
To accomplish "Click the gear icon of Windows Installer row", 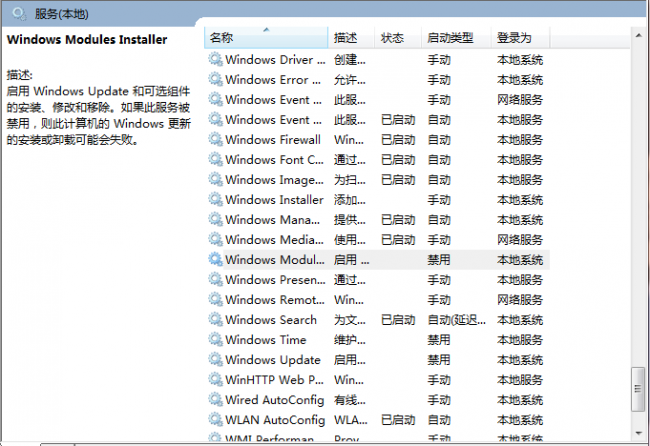I will (215, 199).
